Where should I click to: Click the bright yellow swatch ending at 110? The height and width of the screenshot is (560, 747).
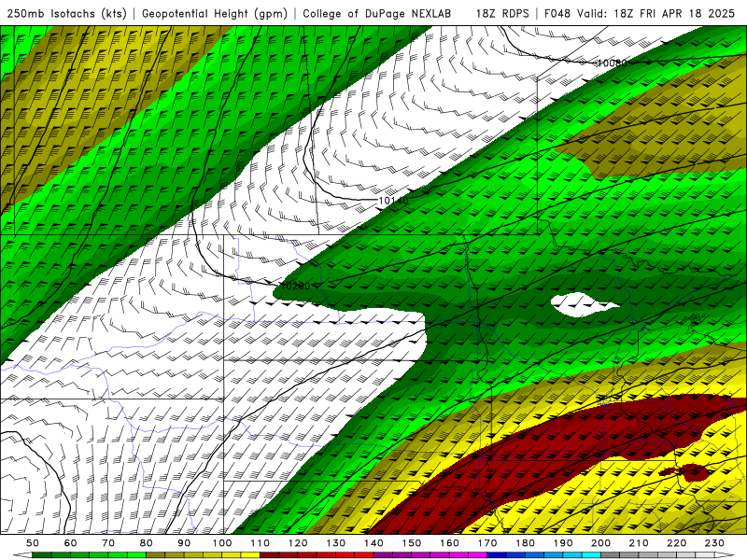pos(250,555)
